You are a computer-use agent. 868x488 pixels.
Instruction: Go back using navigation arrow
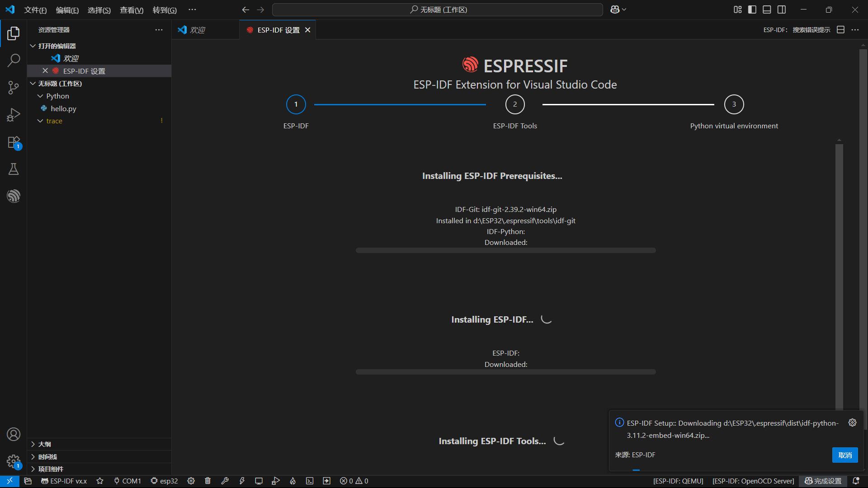[x=245, y=9]
